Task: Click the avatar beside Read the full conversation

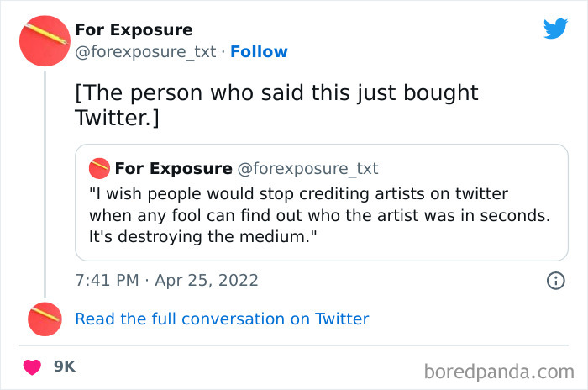Action: click(x=44, y=319)
